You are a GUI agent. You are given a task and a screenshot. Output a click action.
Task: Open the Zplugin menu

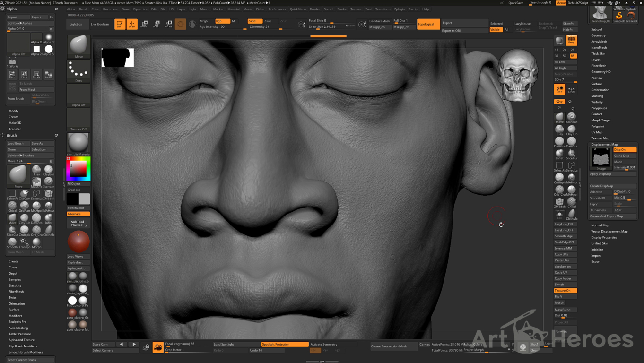pos(399,9)
